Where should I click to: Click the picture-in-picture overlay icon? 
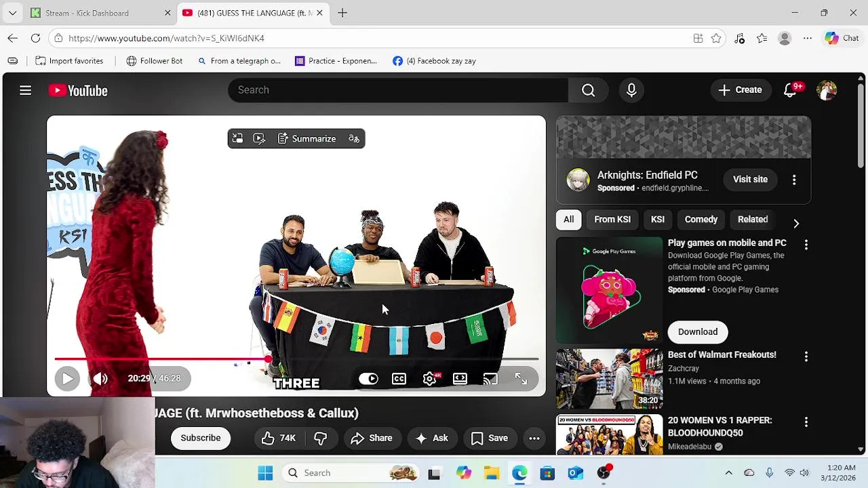(x=237, y=138)
